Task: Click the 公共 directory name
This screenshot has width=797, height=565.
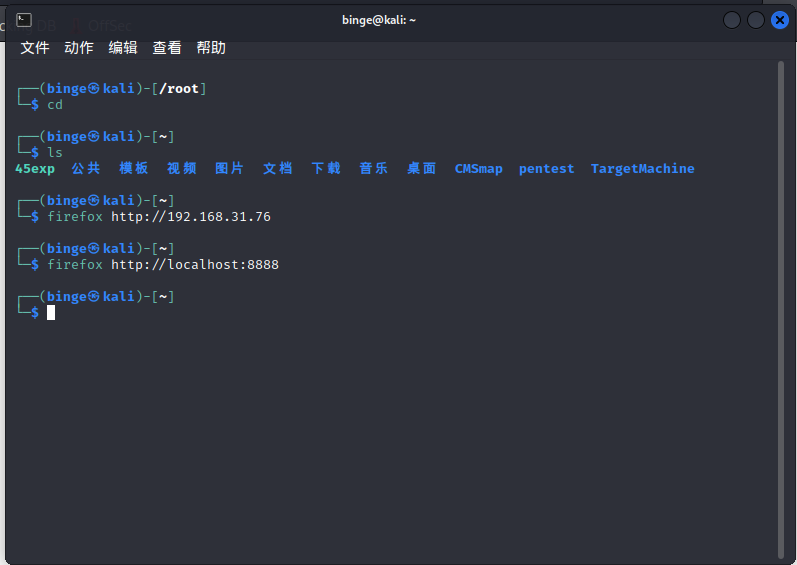Action: pos(86,168)
